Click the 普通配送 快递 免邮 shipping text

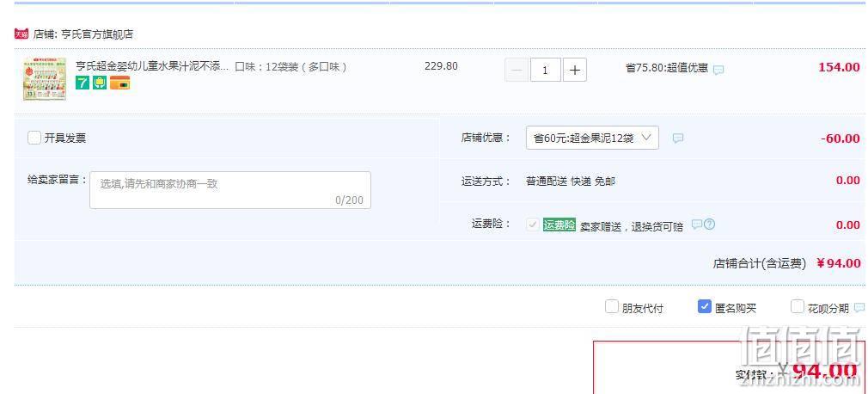tap(571, 182)
